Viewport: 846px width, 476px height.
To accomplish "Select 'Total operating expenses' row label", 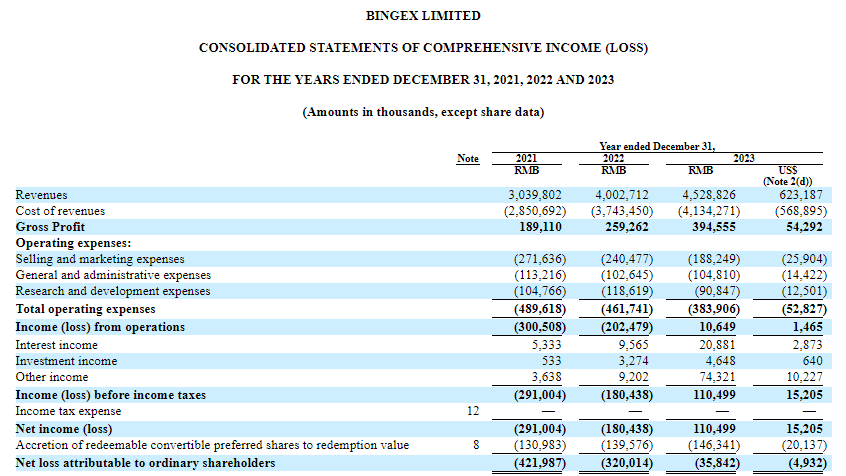I will click(85, 309).
